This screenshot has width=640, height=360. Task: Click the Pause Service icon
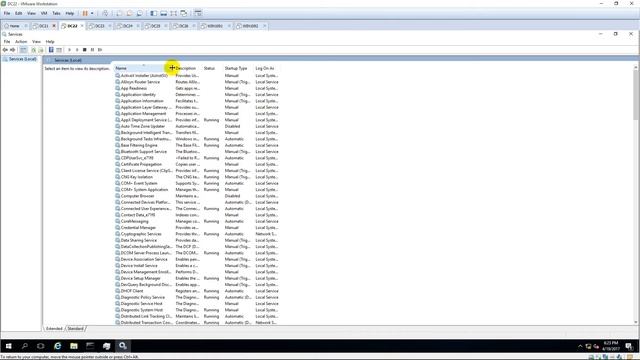click(92, 50)
